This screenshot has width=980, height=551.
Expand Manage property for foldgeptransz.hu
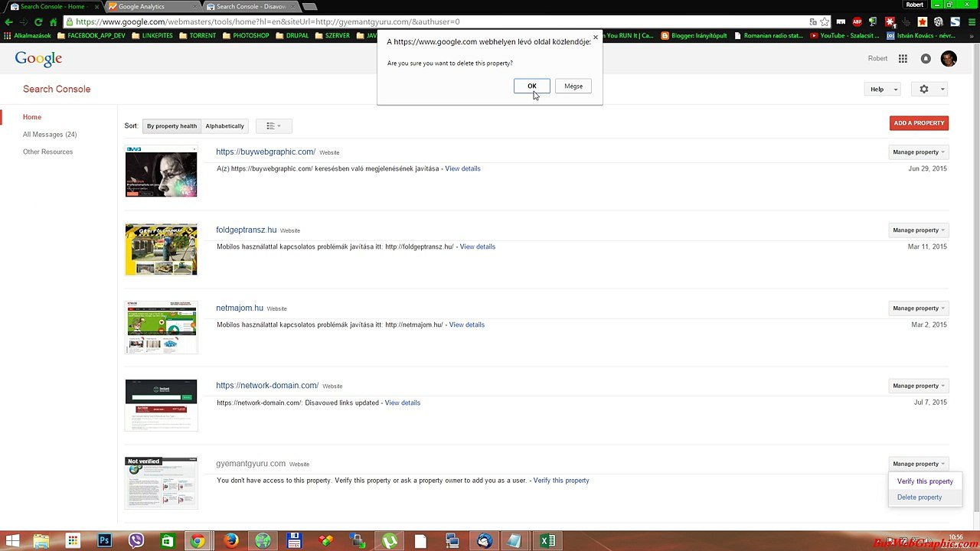click(919, 230)
